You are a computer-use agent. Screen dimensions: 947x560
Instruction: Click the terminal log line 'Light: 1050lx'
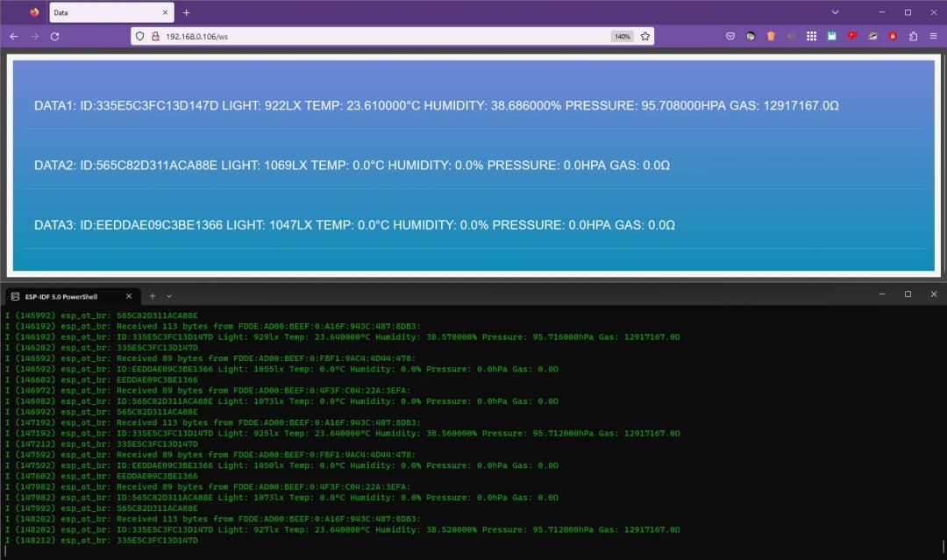281,465
